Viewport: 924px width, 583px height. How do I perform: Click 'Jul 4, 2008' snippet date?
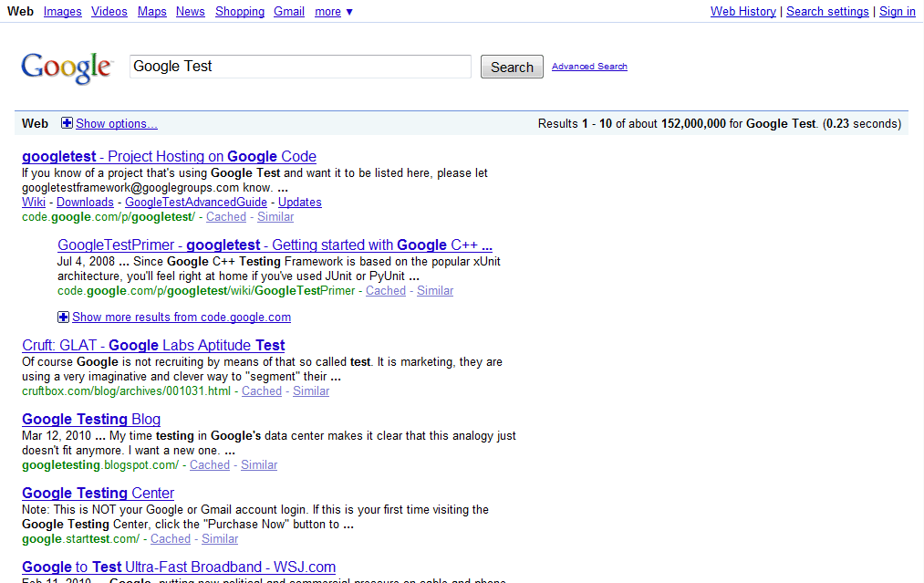click(86, 261)
